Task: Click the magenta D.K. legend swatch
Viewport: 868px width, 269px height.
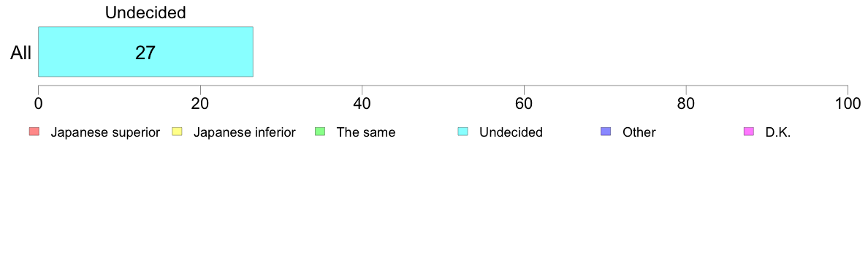Action: pyautogui.click(x=748, y=132)
